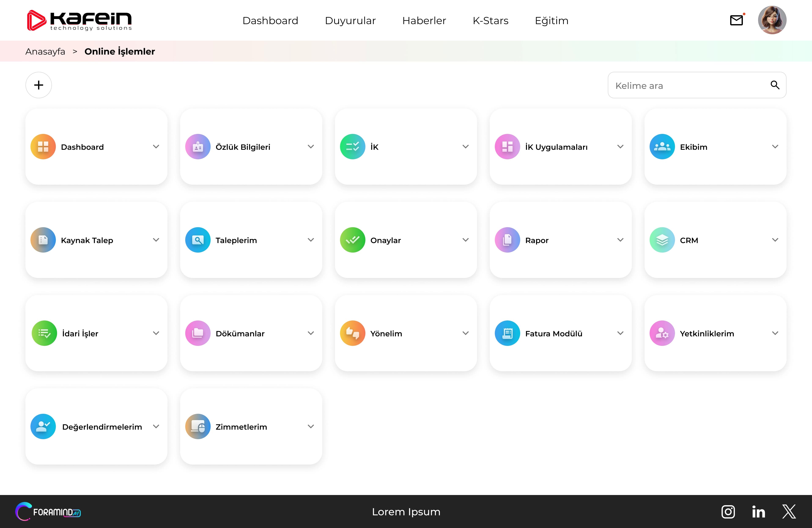812x528 pixels.
Task: Expand the Özlük Bilgileri card chevron
Action: coord(311,147)
